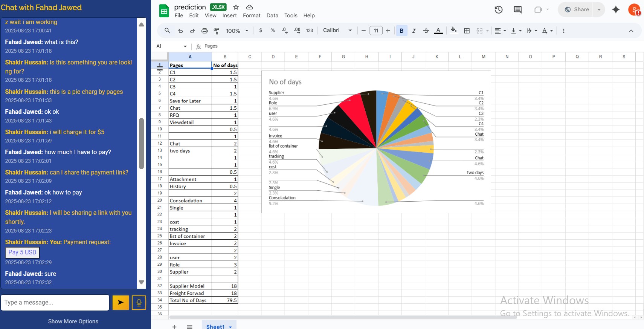Click the Share button

[x=577, y=10]
